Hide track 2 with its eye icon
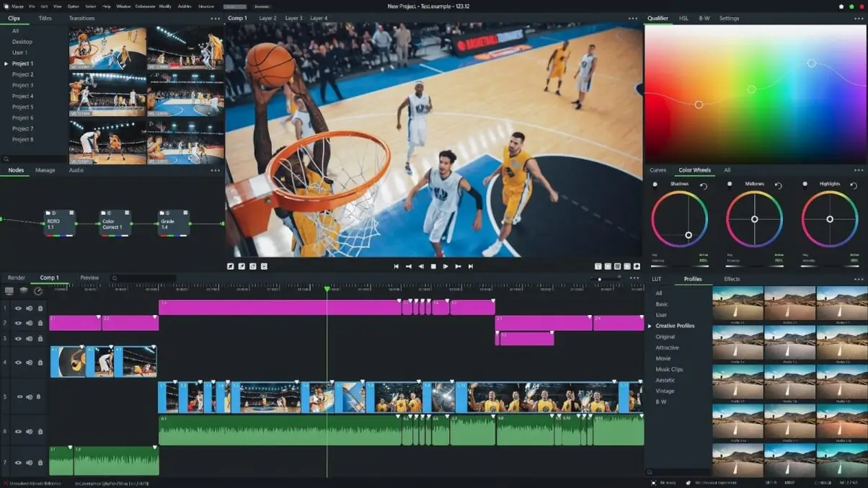868x488 pixels. pos(18,321)
